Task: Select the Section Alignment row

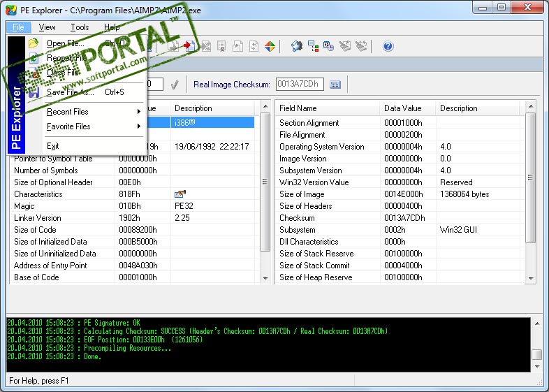Action: tap(400, 123)
